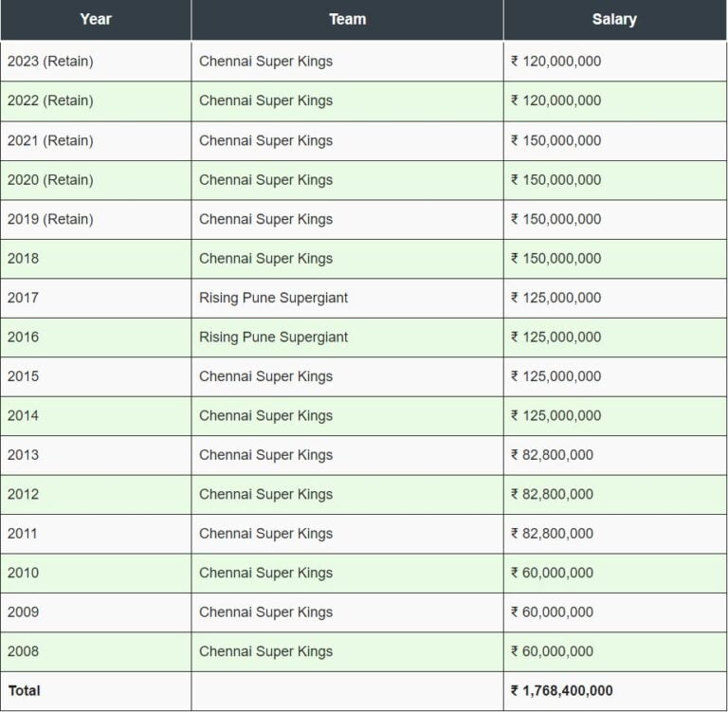Image resolution: width=728 pixels, height=712 pixels.
Task: Click the 2010 salary ₹ 60,000,000
Action: [x=552, y=574]
